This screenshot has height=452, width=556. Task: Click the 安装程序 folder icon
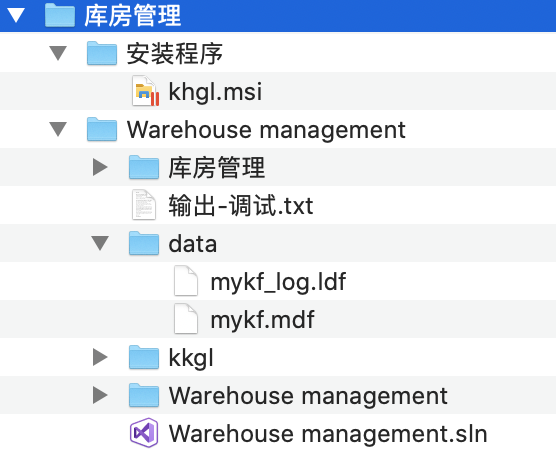click(102, 53)
